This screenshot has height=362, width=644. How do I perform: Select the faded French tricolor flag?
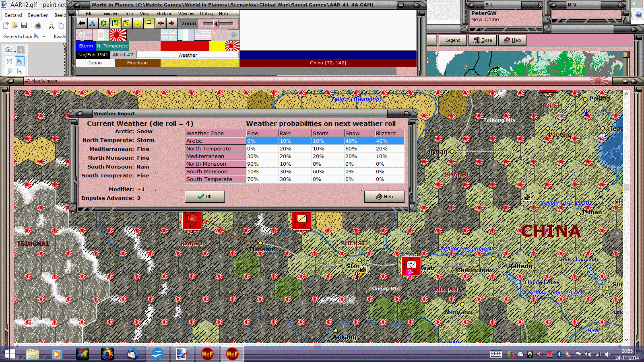186,35
